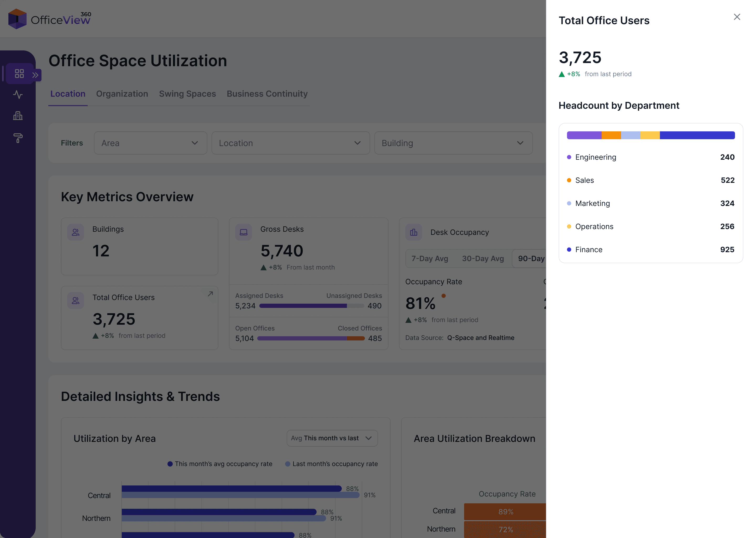Open Avg This month vs last dropdown

point(332,438)
